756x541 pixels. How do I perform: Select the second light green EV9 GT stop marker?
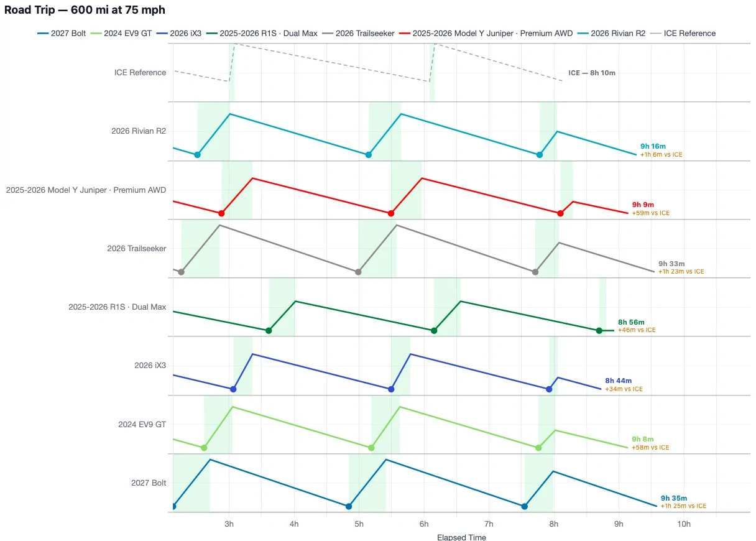(371, 448)
